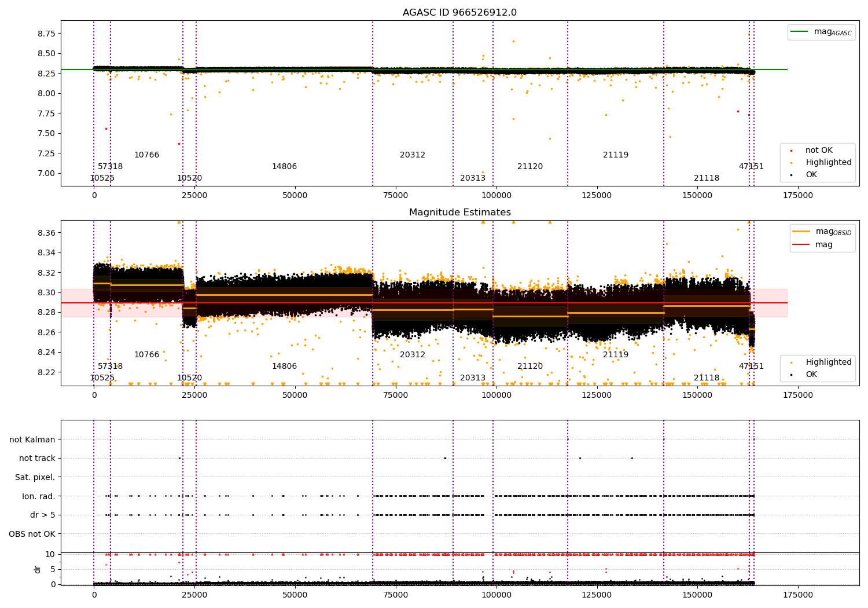
Task: Click obsid label 21118 in the top plot
Action: click(707, 178)
